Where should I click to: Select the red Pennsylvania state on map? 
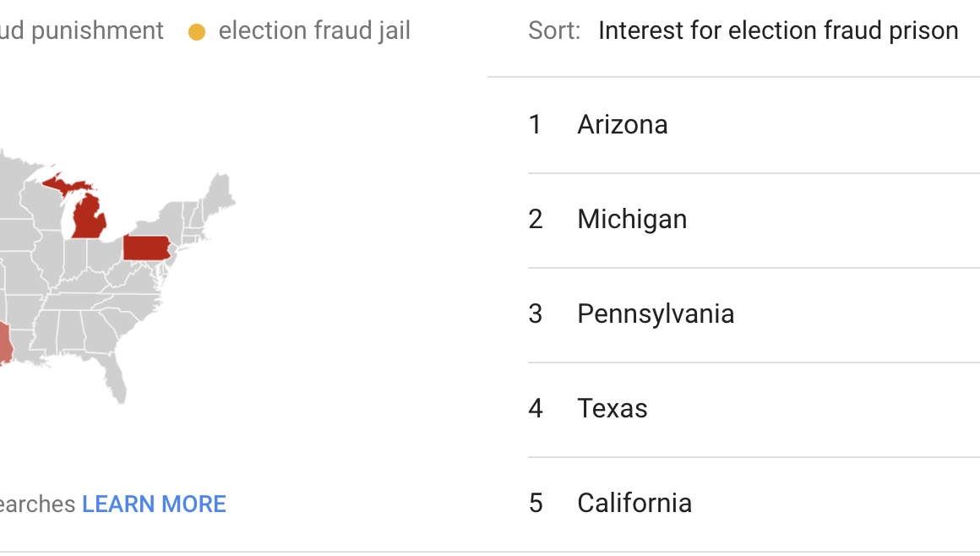click(146, 248)
